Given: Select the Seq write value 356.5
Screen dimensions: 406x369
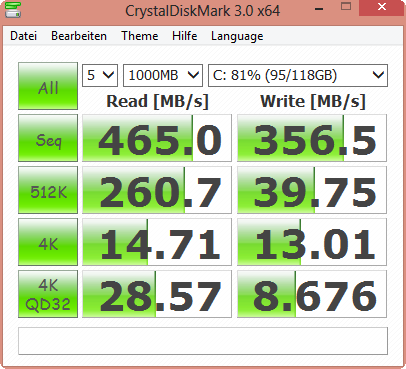Looking at the screenshot, I should pos(312,138).
